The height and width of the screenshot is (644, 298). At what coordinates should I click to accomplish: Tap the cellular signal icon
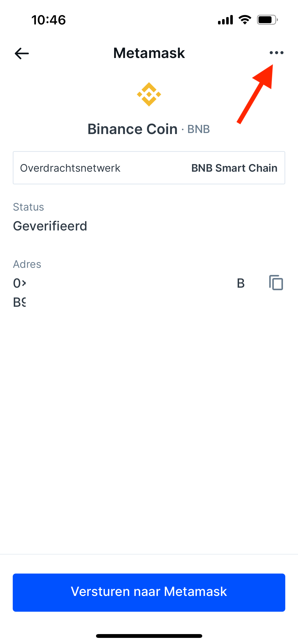click(225, 20)
